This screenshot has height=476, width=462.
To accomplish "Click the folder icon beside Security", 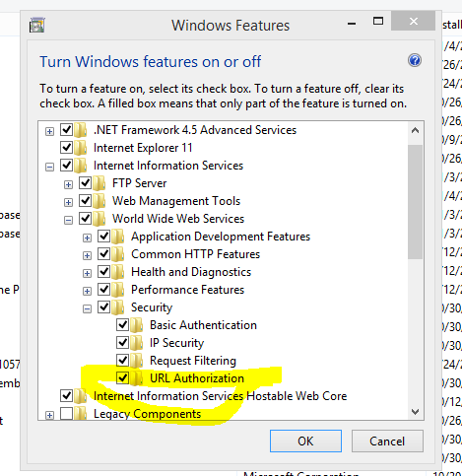I will coord(117,307).
